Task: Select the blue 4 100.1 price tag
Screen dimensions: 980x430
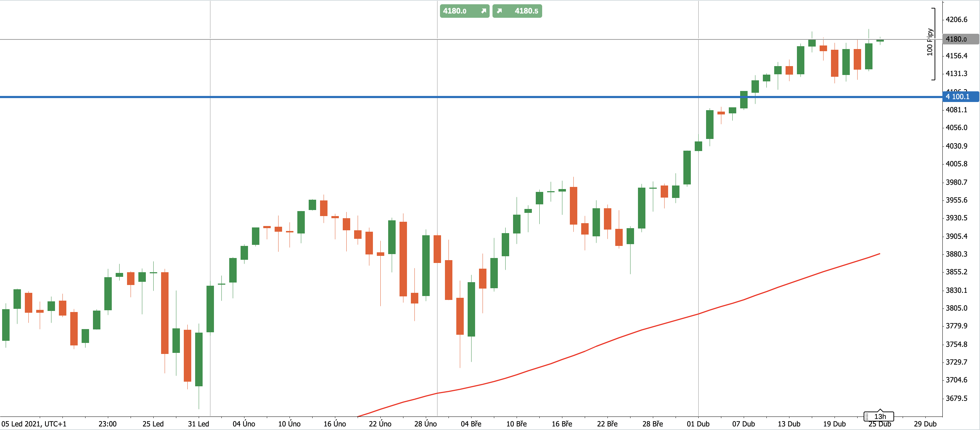Action: coord(960,97)
